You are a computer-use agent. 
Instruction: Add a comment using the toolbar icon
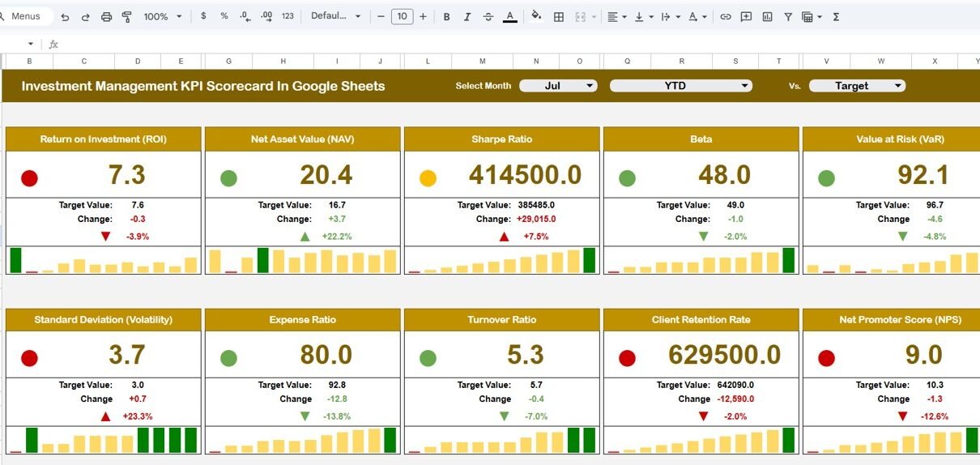[746, 16]
